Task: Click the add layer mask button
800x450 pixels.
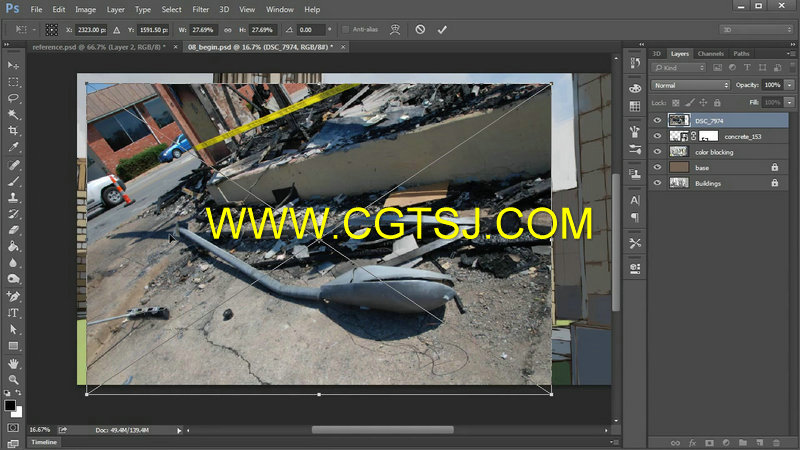Action: click(x=709, y=443)
